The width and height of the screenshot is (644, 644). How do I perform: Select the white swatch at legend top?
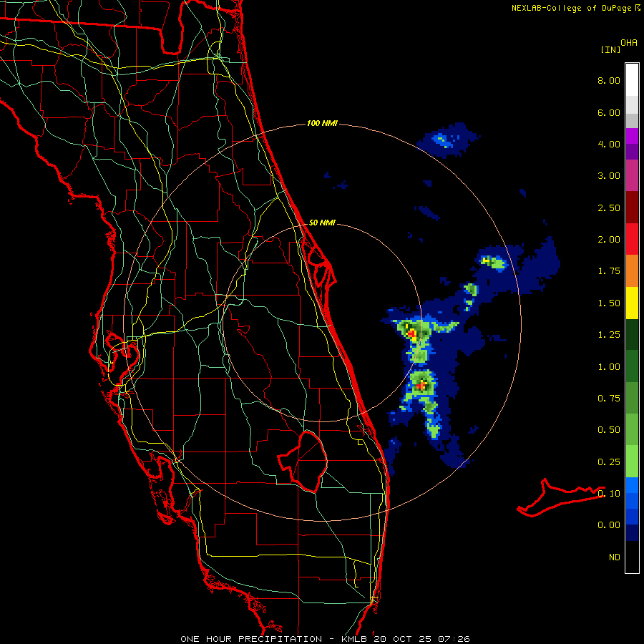(632, 80)
